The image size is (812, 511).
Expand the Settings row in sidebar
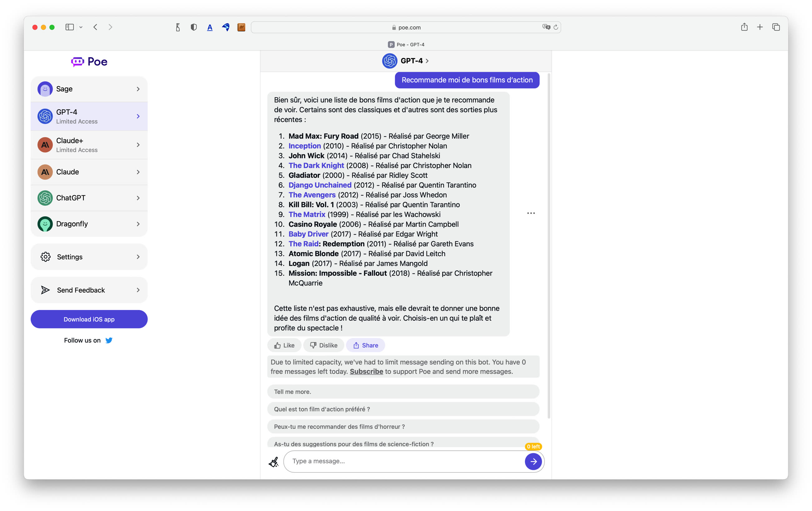89,257
